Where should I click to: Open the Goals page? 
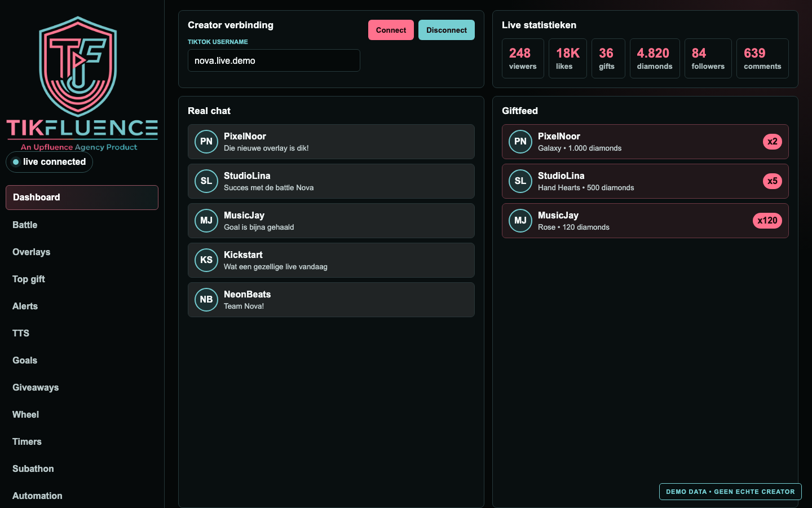pos(82,360)
